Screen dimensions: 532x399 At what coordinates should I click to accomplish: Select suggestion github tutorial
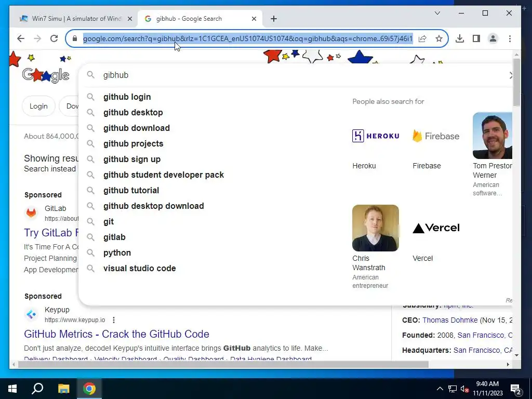(131, 190)
